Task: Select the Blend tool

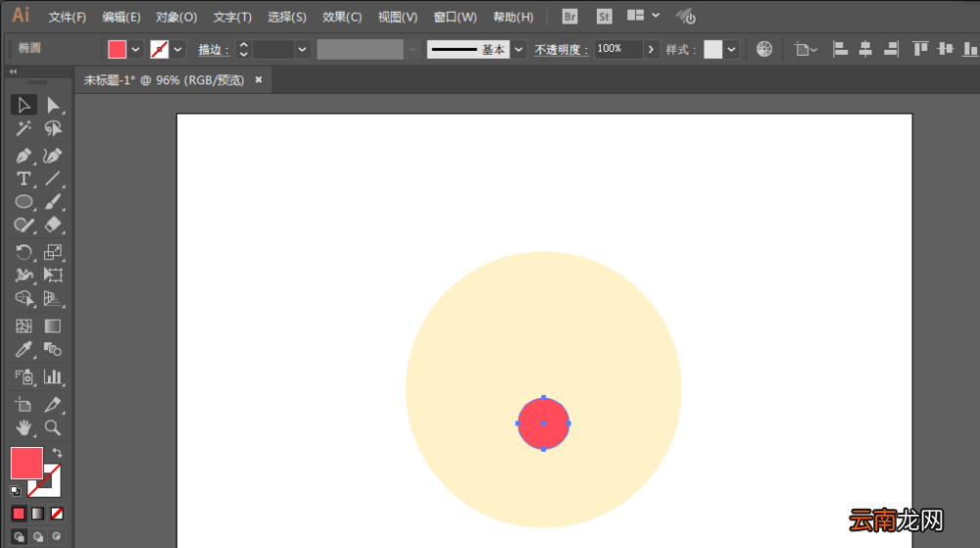Action: coord(53,349)
